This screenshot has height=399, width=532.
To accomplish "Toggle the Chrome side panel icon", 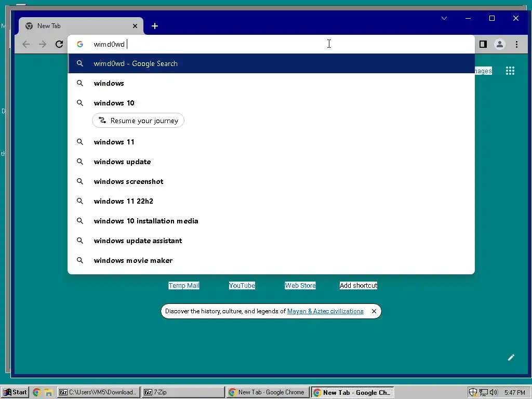I will (x=483, y=44).
